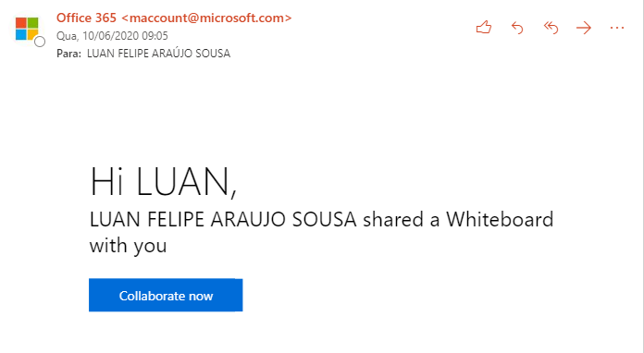Select the maccount@microsoft.com sender address
644x353 pixels.
[206, 18]
